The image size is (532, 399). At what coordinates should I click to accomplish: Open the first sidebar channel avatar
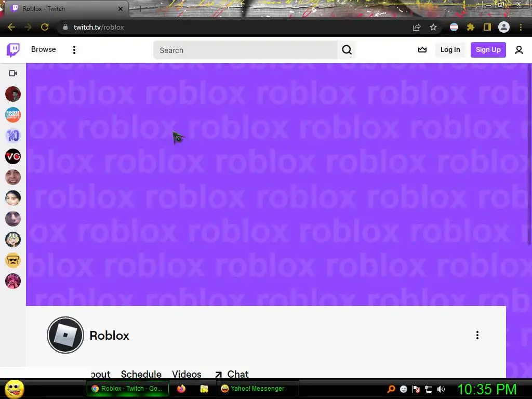click(x=13, y=94)
